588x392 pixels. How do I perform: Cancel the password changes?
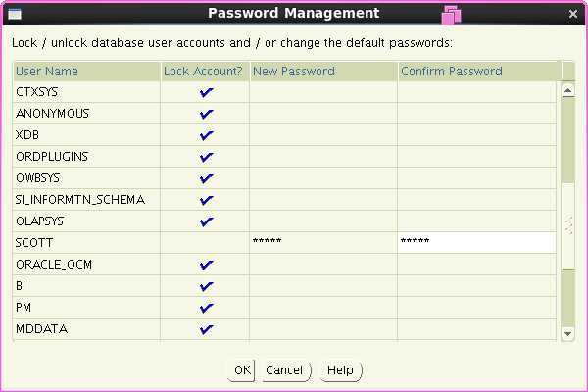286,370
